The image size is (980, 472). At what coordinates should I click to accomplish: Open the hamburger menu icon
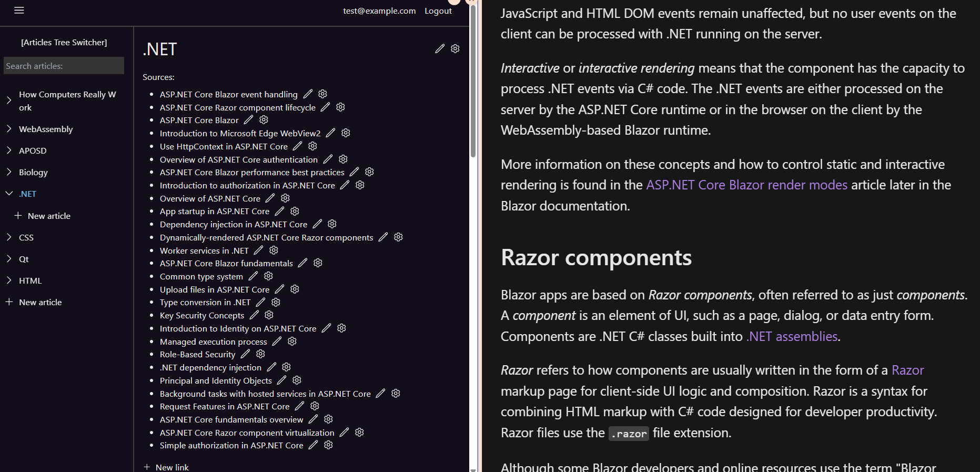[19, 11]
